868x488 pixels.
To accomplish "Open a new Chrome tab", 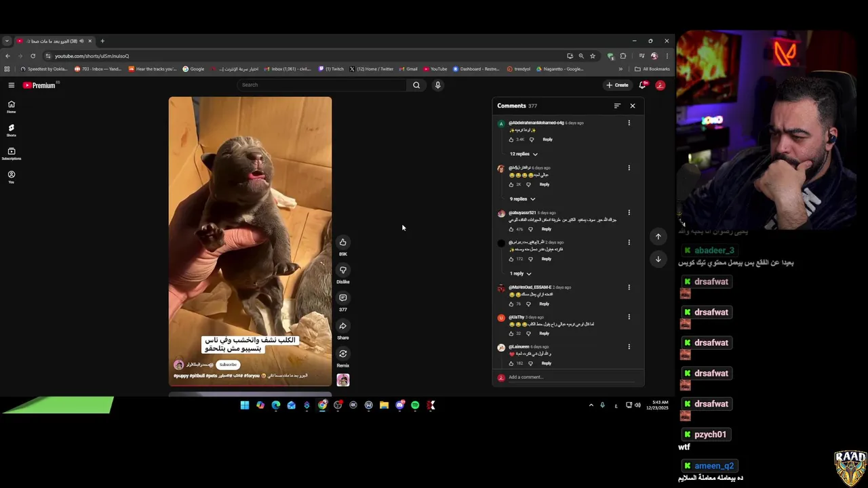I will coord(102,41).
